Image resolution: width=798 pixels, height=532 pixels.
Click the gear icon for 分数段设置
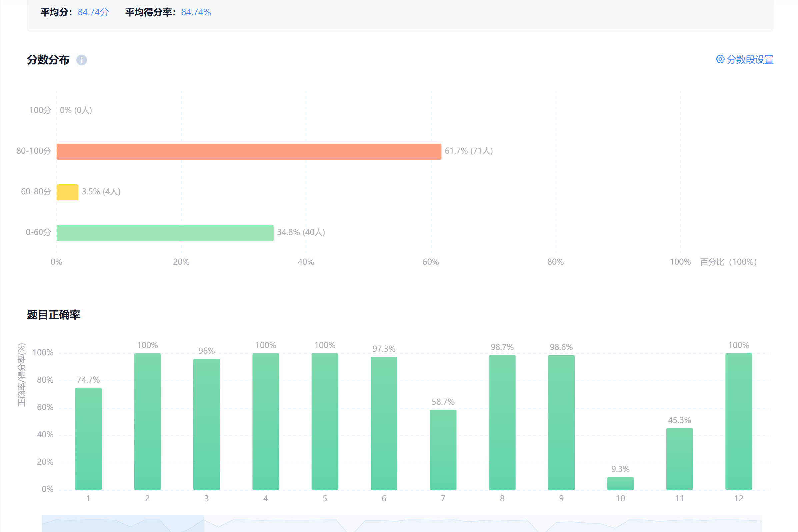click(x=720, y=59)
